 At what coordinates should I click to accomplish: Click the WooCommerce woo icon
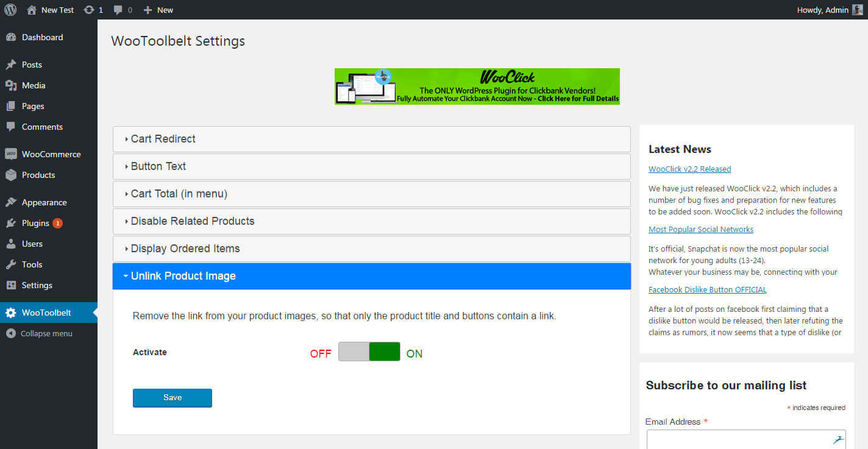click(x=11, y=154)
